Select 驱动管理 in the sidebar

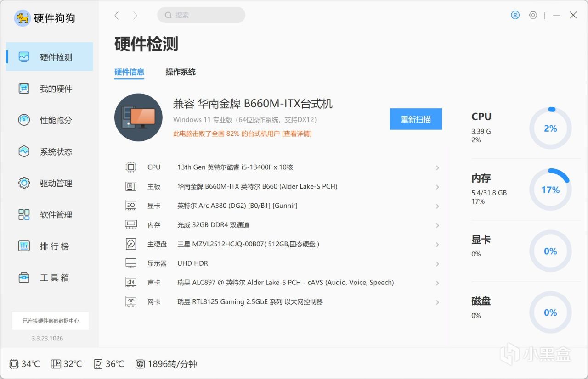49,183
